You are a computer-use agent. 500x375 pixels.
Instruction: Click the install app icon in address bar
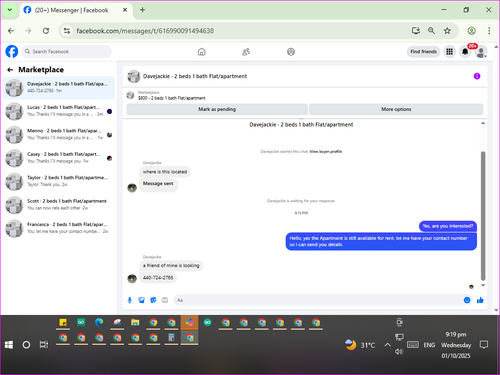(x=416, y=31)
